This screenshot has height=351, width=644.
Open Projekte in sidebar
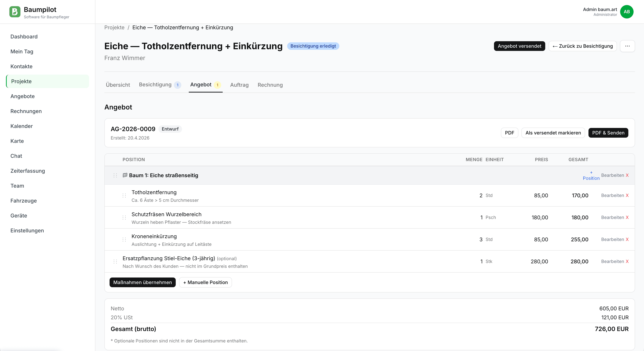[x=48, y=81]
